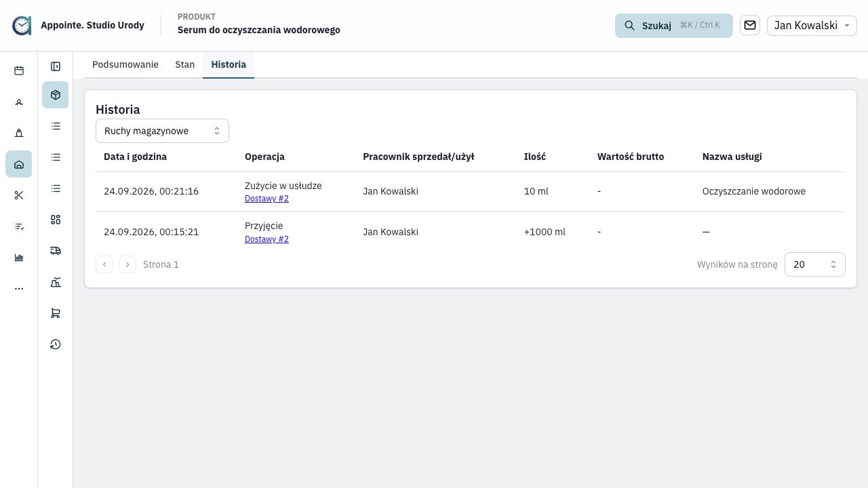Click the Nazwa usługi column header
This screenshot has height=488, width=868.
pyautogui.click(x=732, y=157)
